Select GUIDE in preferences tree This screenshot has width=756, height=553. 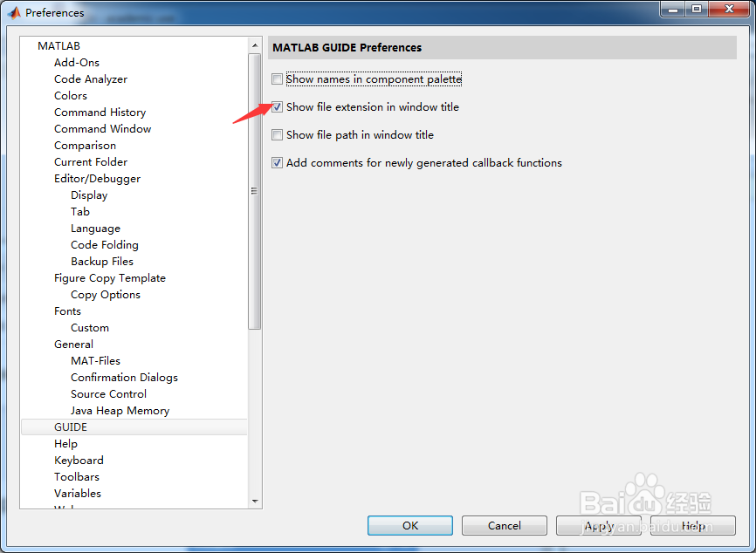point(134,427)
